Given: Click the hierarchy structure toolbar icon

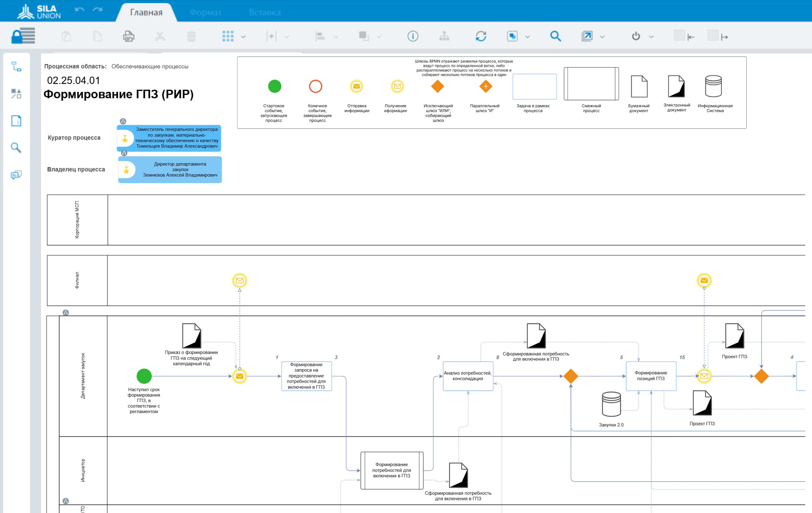Looking at the screenshot, I should click(x=444, y=36).
